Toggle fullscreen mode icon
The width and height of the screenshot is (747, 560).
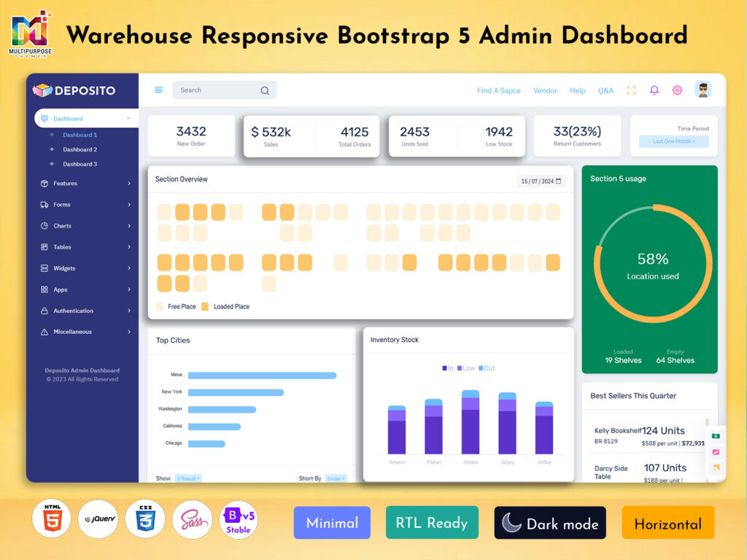632,90
